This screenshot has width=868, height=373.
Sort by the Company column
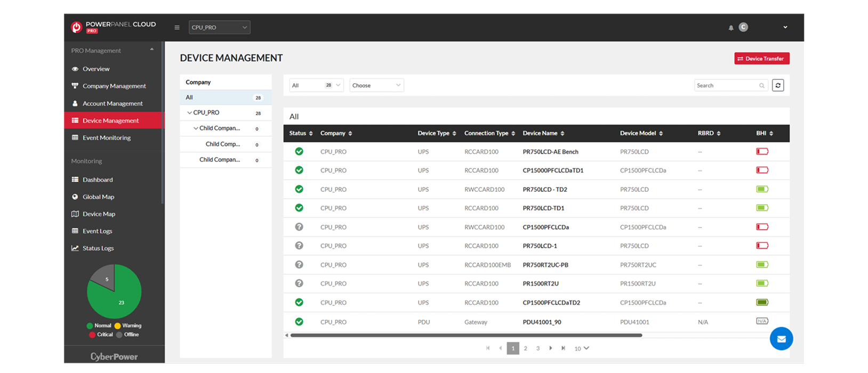point(336,133)
